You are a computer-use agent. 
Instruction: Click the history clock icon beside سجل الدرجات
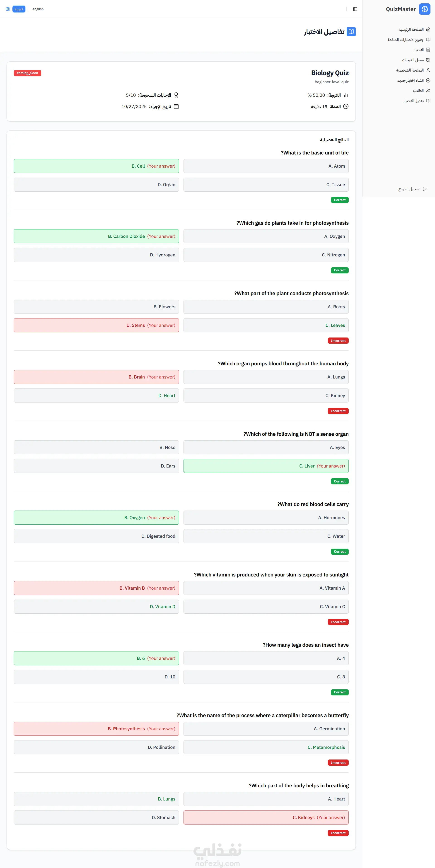pos(428,60)
